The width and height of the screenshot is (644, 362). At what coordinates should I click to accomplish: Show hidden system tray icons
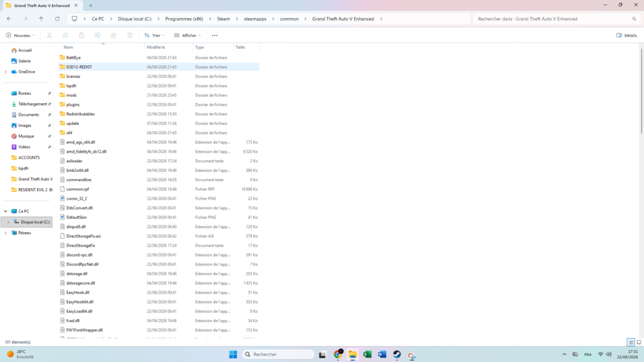tap(564, 354)
